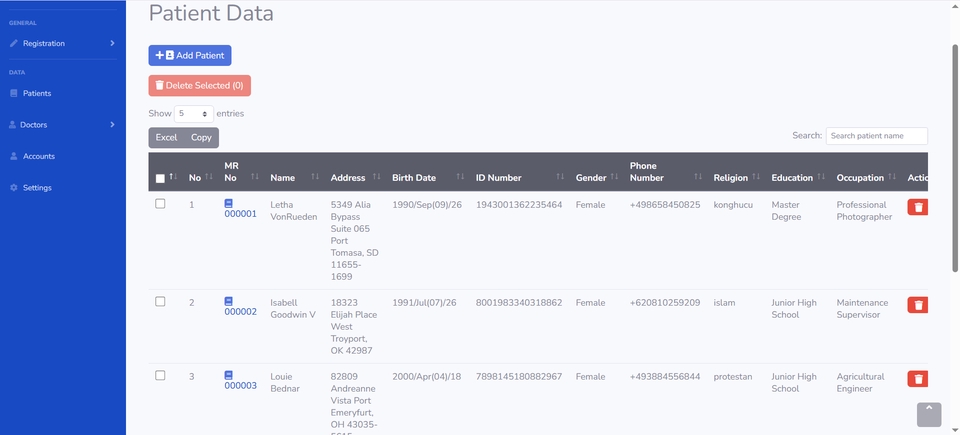Expand the Registration sidebar menu chevron
Image resolution: width=960 pixels, height=435 pixels.
(x=112, y=43)
